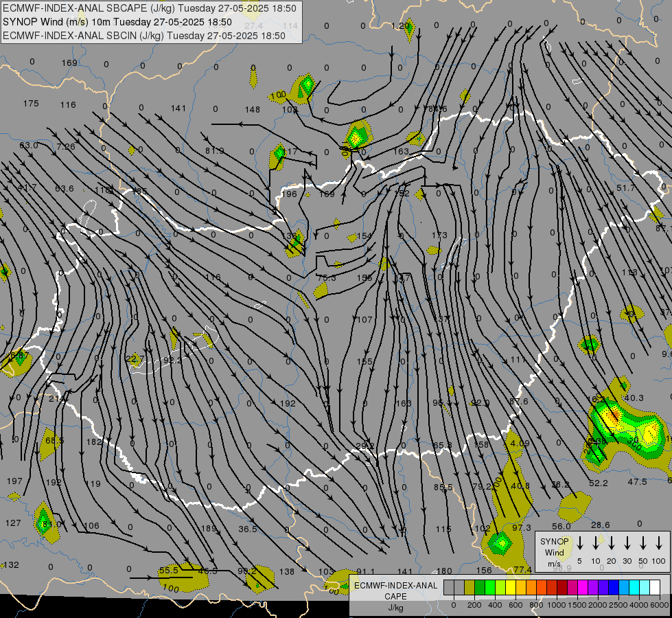672x618 pixels.
Task: Click the map value 127
Action: click(x=13, y=523)
